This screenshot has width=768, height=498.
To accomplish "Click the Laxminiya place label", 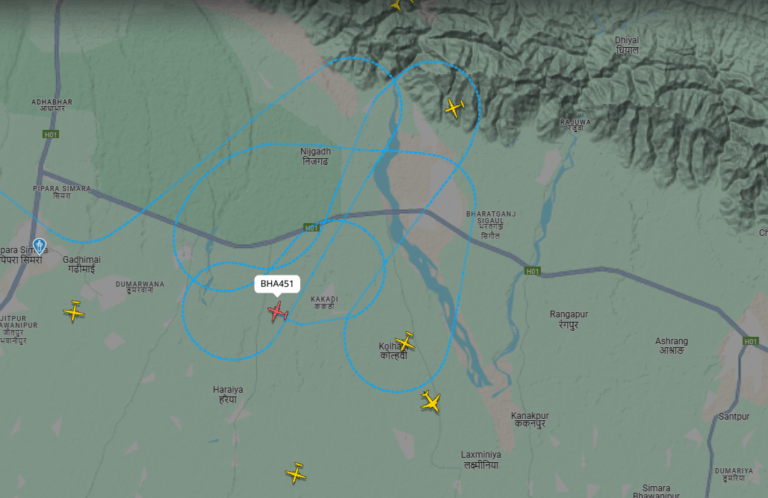I will pyautogui.click(x=481, y=460).
